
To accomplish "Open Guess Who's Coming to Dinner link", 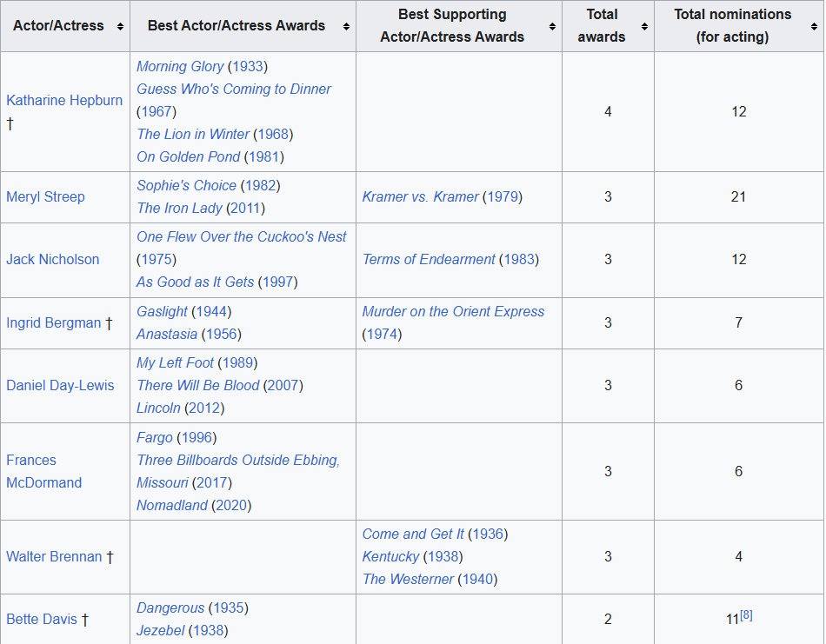I will pos(234,89).
